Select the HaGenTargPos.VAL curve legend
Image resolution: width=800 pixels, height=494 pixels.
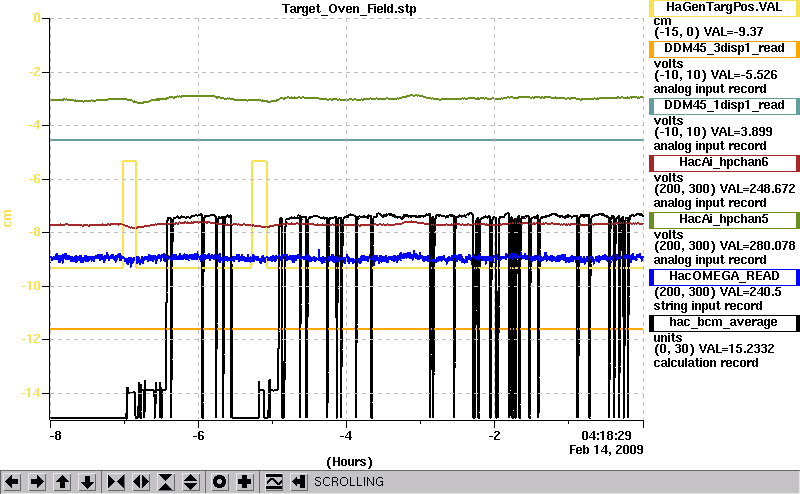point(723,8)
